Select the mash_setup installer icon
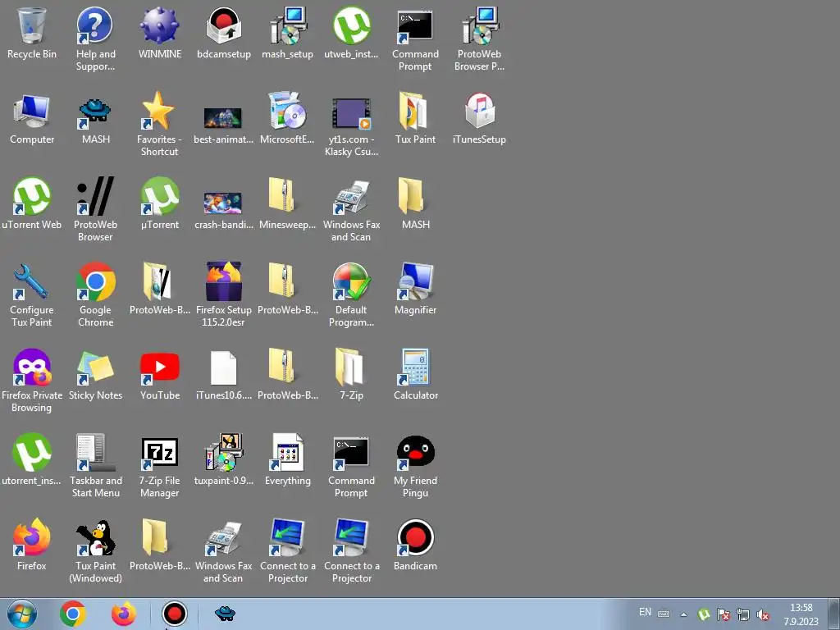The image size is (840, 630). tap(288, 25)
